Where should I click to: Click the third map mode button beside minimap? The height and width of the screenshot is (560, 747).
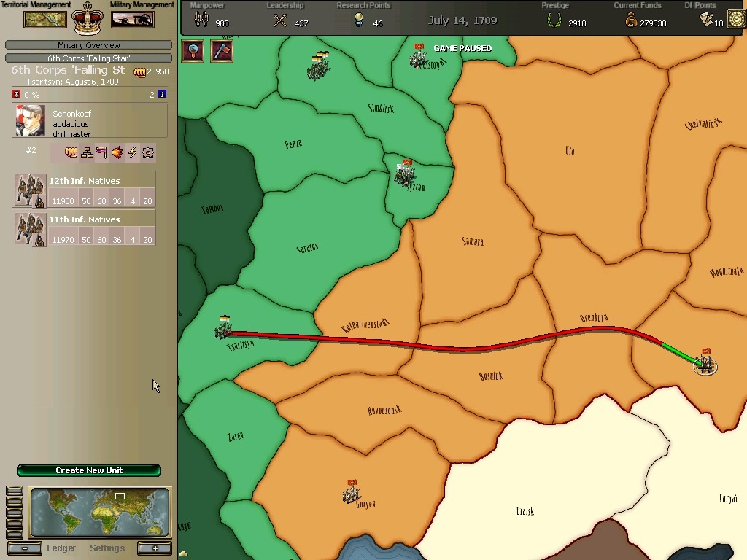click(x=15, y=513)
